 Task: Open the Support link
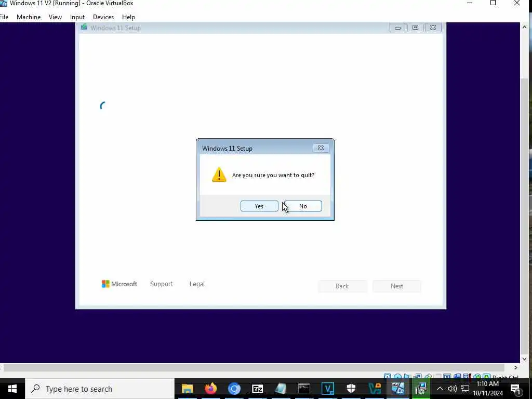[162, 284]
